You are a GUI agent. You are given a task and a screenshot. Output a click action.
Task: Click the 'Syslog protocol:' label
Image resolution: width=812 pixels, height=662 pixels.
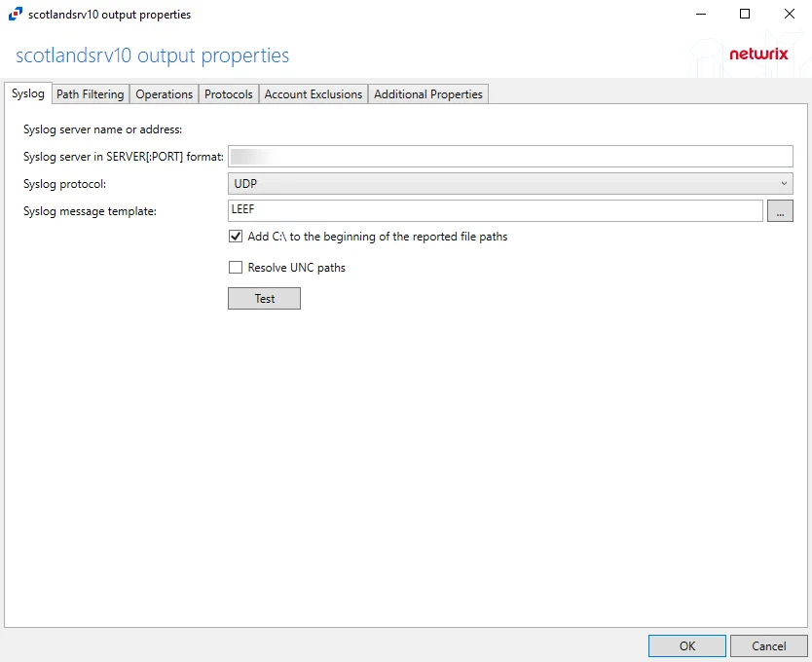[x=64, y=184]
